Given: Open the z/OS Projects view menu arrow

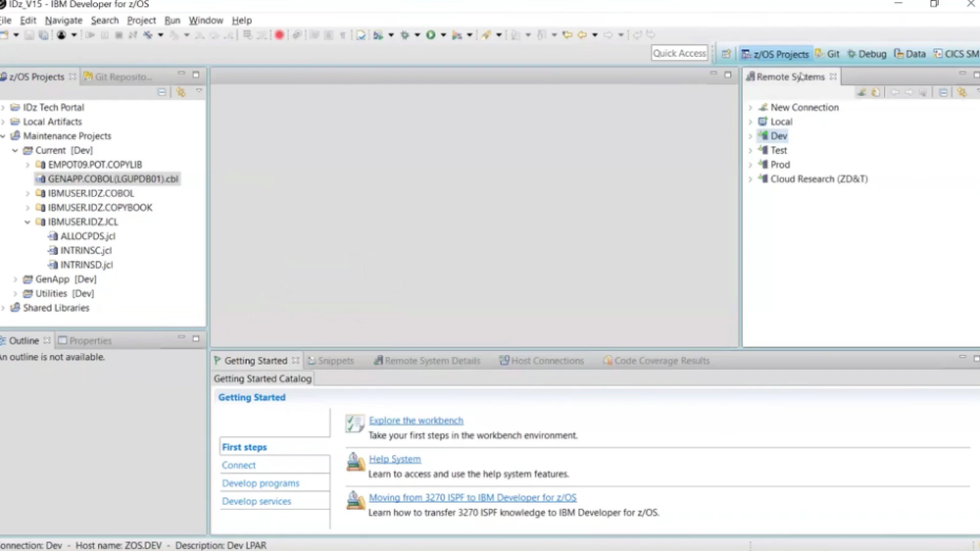Looking at the screenshot, I should 199,92.
